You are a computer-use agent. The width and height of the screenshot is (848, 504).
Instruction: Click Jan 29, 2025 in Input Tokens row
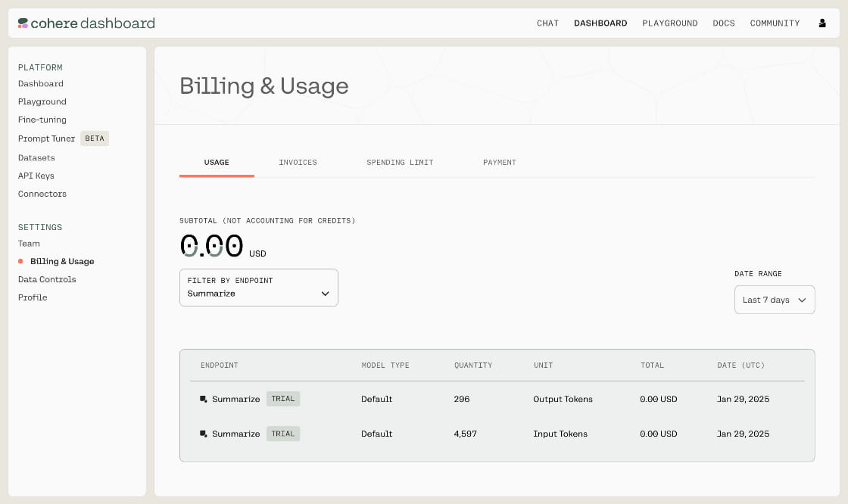(743, 434)
